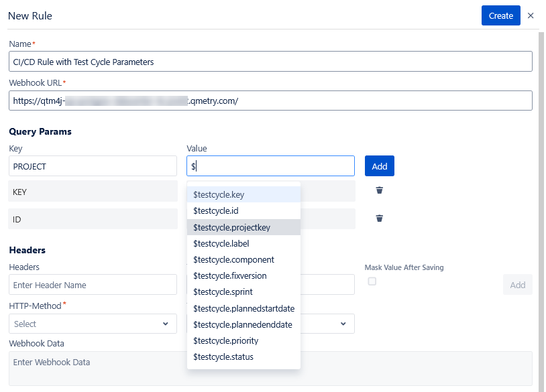This screenshot has width=546, height=392.
Task: Delete the KEY query param row
Action: click(x=379, y=190)
